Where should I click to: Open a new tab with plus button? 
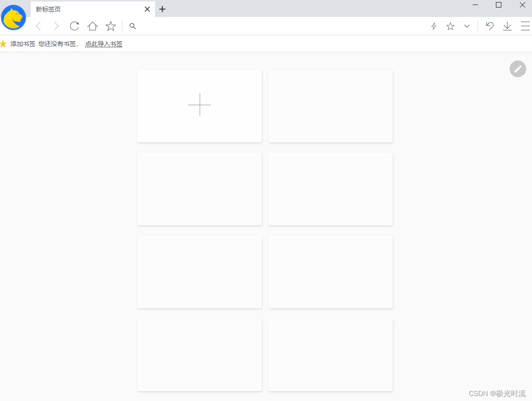tap(163, 9)
